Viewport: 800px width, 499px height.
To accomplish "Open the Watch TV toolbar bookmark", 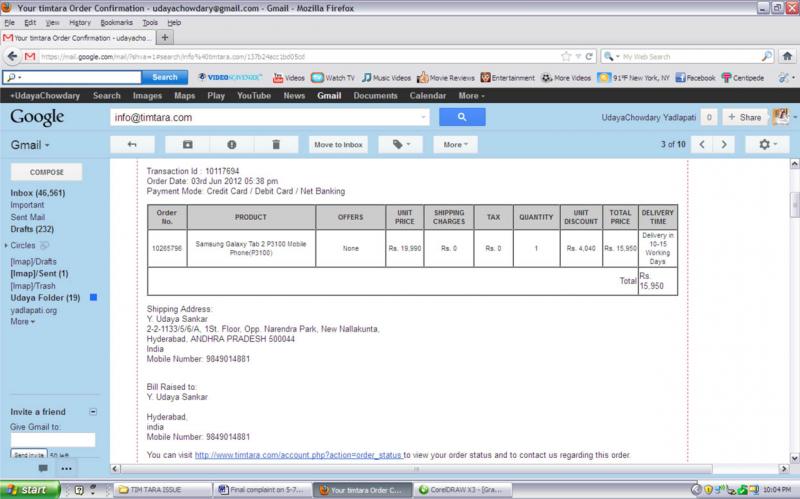I will 333,78.
